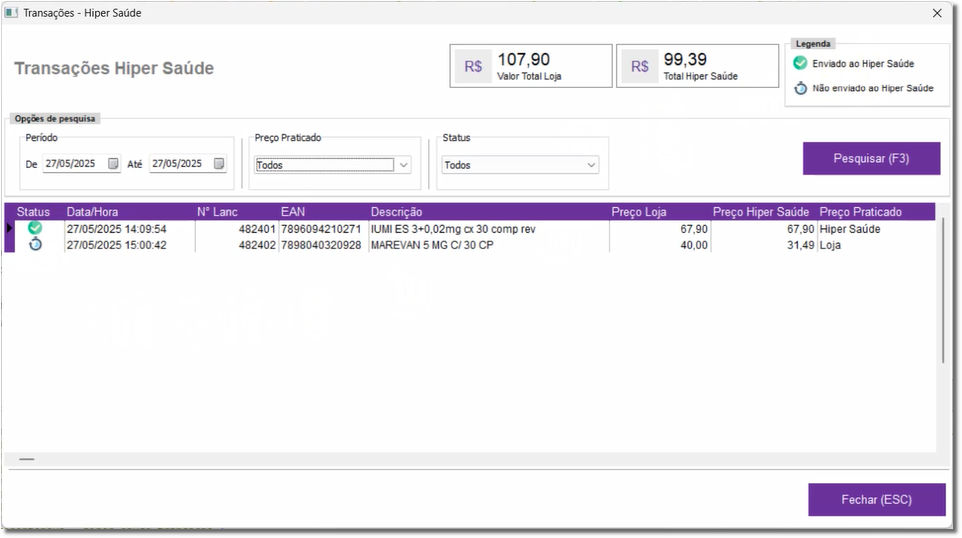Select the cell 27/05/2025 15:00:42
962x538 pixels.
click(117, 245)
